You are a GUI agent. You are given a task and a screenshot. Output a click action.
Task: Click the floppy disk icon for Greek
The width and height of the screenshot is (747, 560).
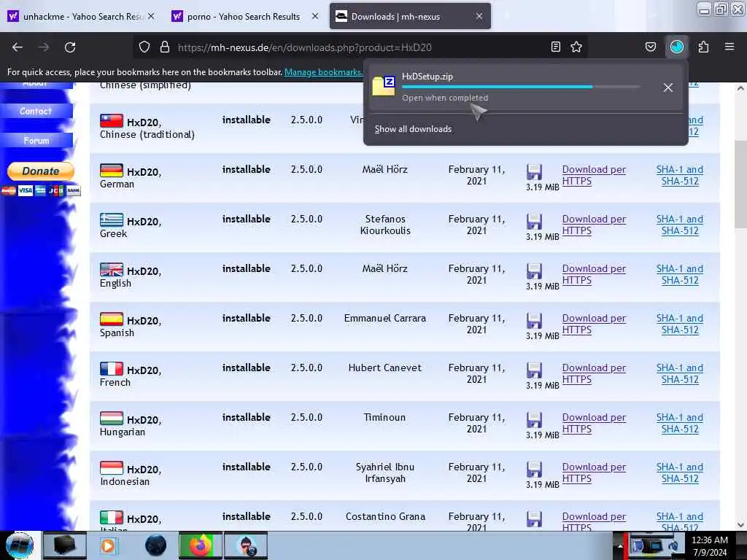coord(535,222)
